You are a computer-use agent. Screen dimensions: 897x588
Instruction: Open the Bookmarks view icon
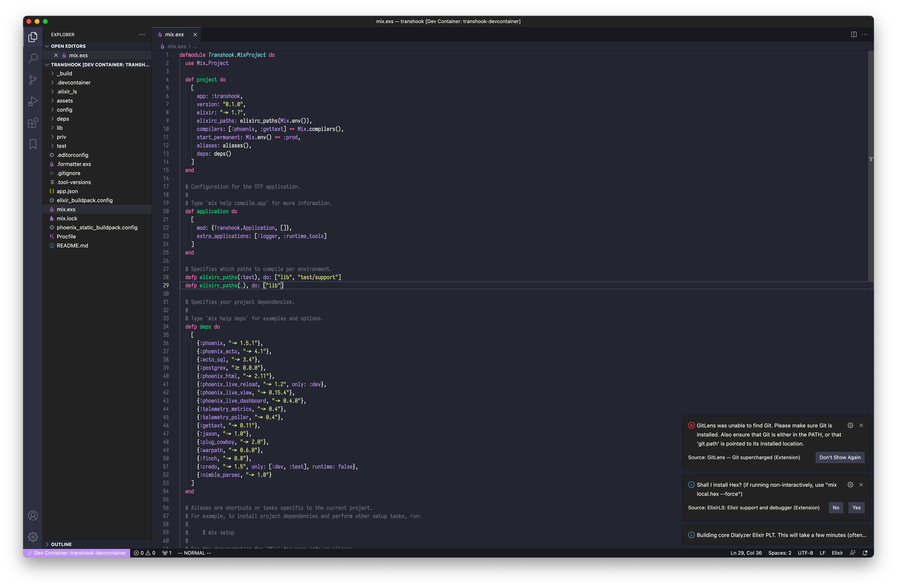tap(33, 144)
